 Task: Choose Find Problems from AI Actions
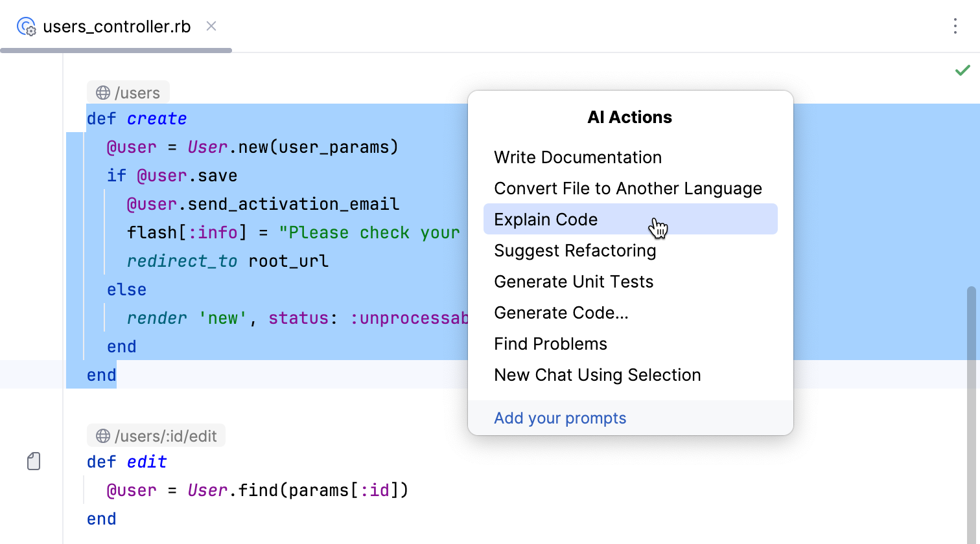tap(550, 344)
